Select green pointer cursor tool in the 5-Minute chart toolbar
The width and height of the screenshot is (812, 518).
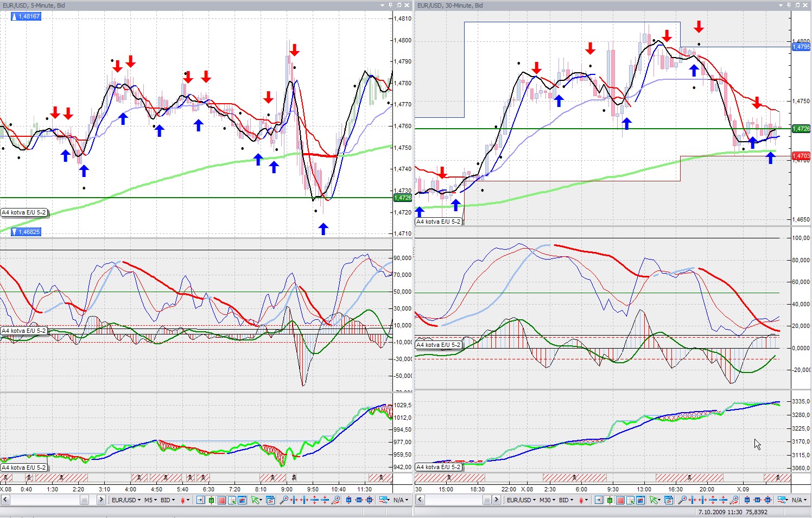coord(256,500)
